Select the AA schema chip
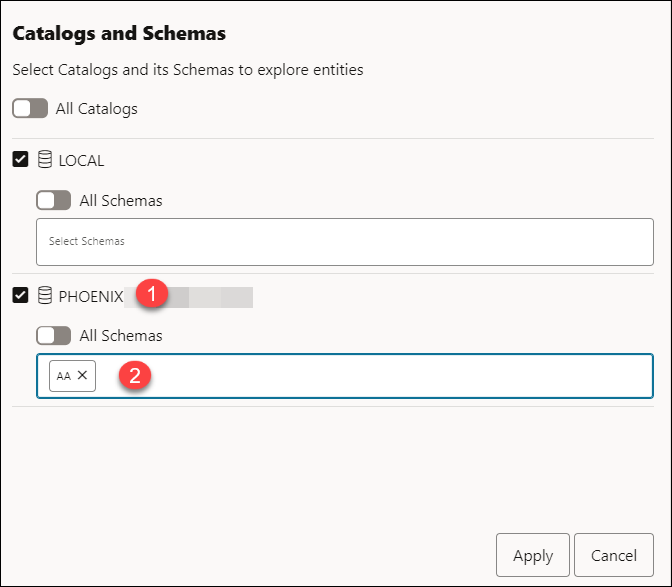Screen dimensions: 672x587 64,376
